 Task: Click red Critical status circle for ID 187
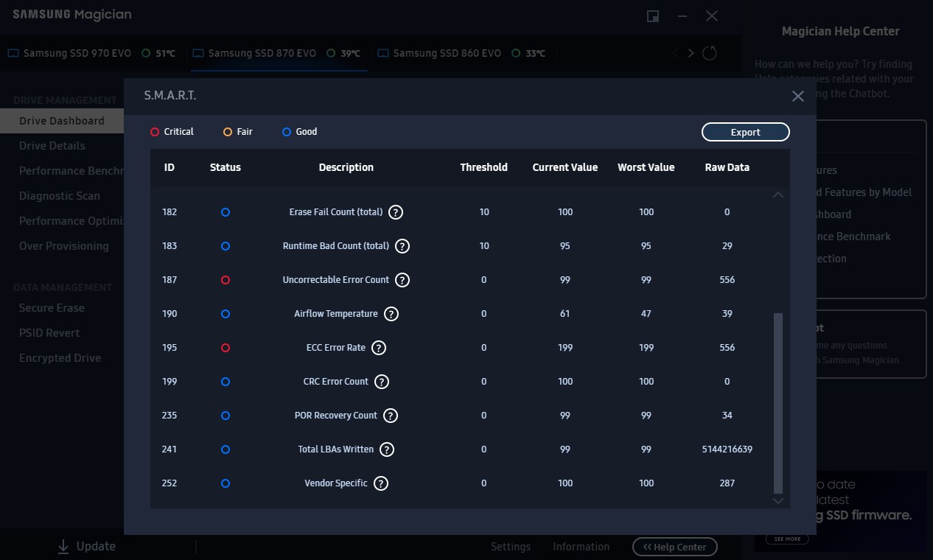point(226,280)
